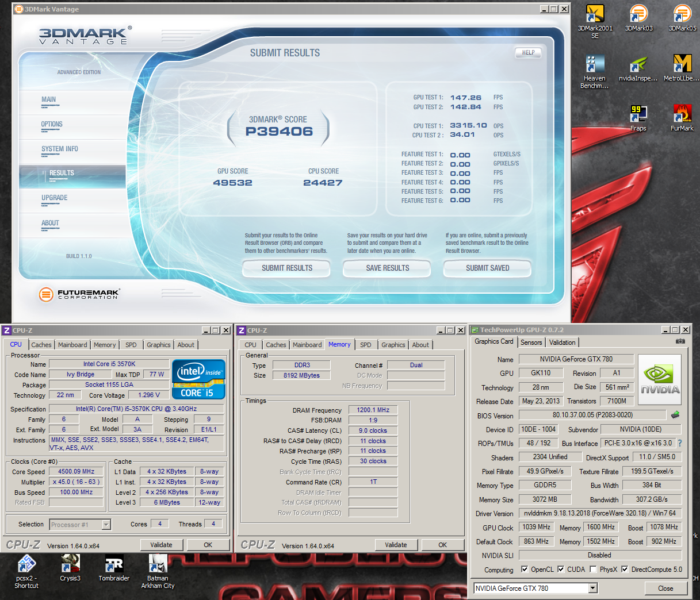Open Graphics tab in right CPU-Z window
The height and width of the screenshot is (600, 700).
coord(393,345)
